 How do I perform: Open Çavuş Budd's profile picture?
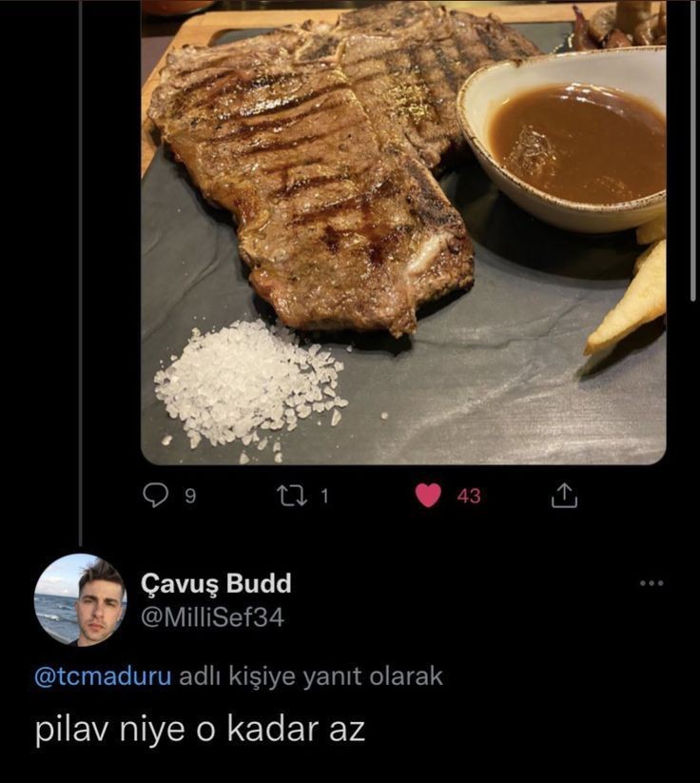[80, 599]
